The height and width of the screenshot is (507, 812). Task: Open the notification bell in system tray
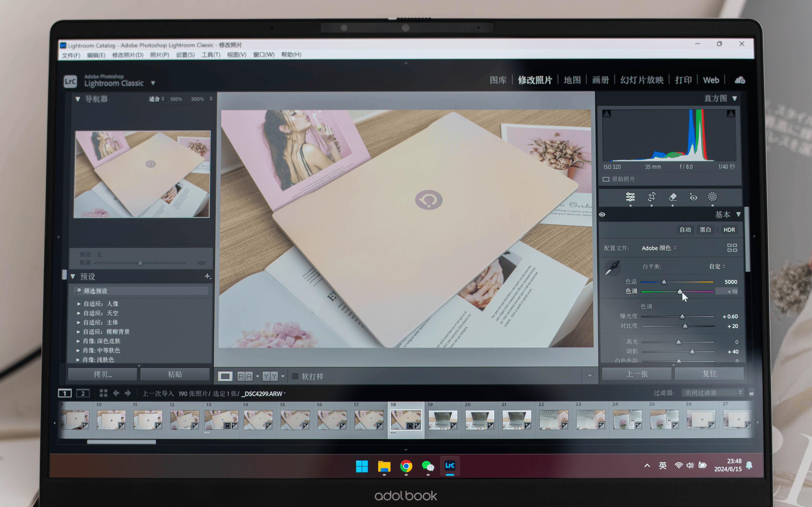749,465
